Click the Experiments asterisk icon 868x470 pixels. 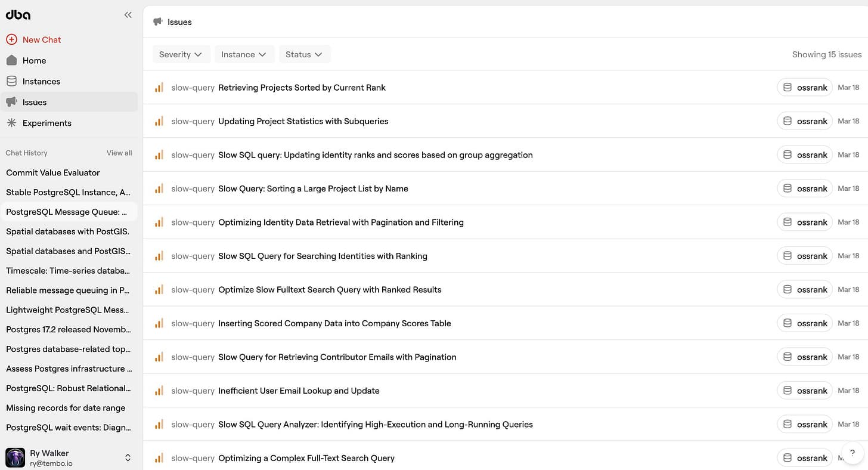tap(11, 123)
